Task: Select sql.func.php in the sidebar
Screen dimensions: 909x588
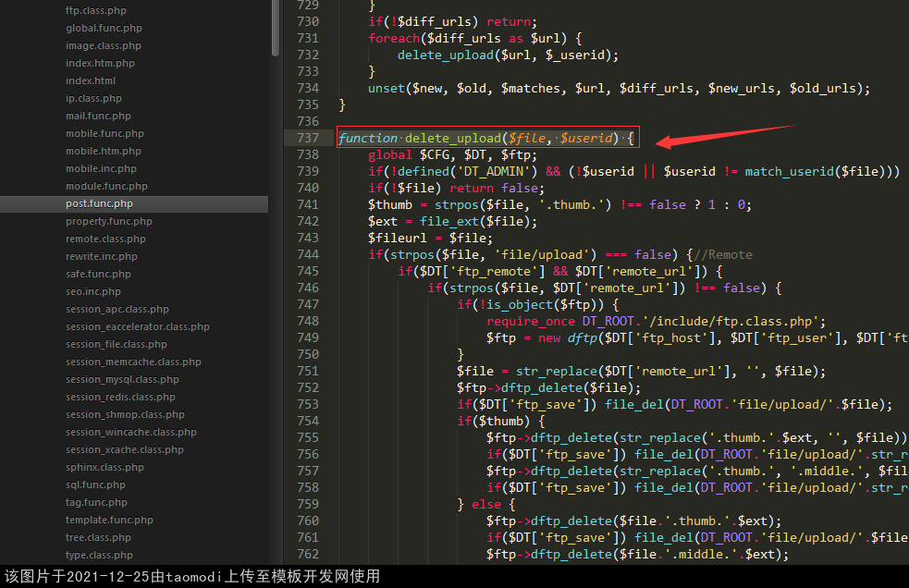Action: (x=95, y=484)
